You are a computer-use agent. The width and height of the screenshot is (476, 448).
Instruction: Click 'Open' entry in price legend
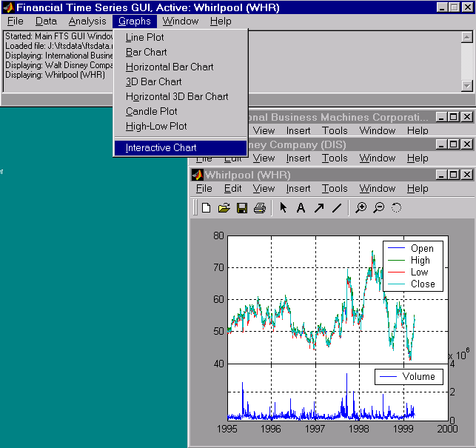click(422, 249)
